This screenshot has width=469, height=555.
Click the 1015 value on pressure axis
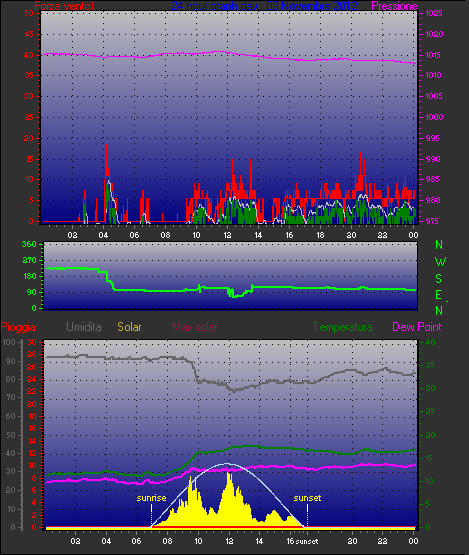click(x=434, y=55)
